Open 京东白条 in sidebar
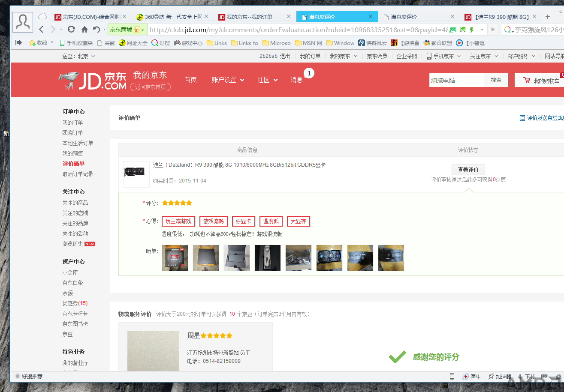Viewport: 564px width, 392px height. tap(72, 283)
